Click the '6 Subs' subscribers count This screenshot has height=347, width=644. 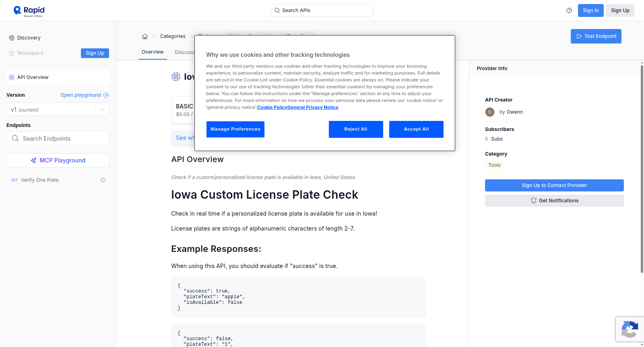494,139
